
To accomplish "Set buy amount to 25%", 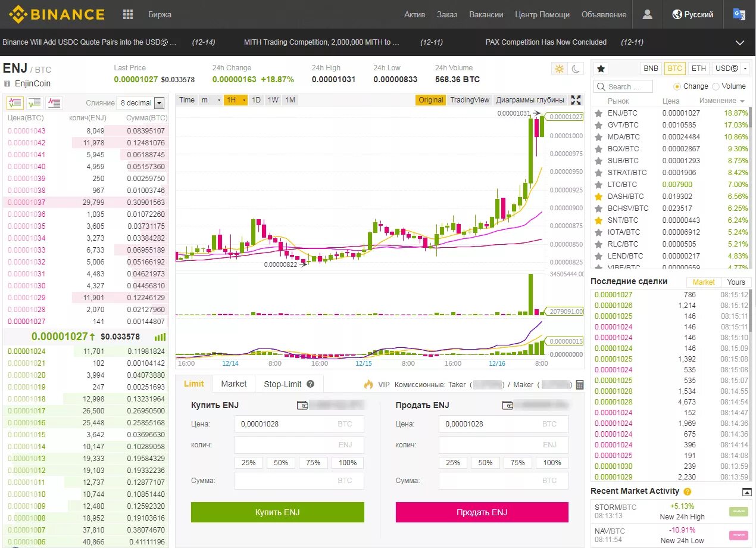I will tap(248, 463).
